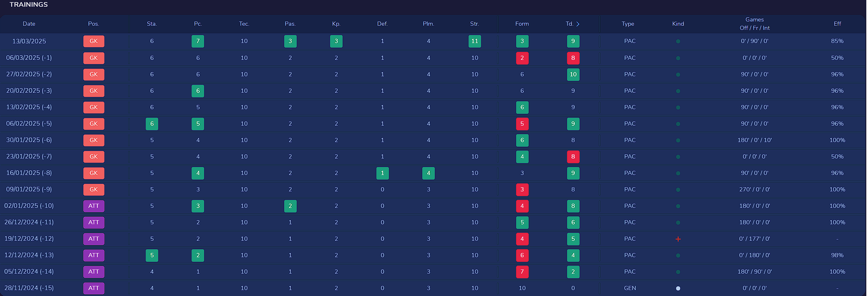Click the green Plm. value 4 on 16/01/2025
This screenshot has height=296, width=868.
point(429,173)
